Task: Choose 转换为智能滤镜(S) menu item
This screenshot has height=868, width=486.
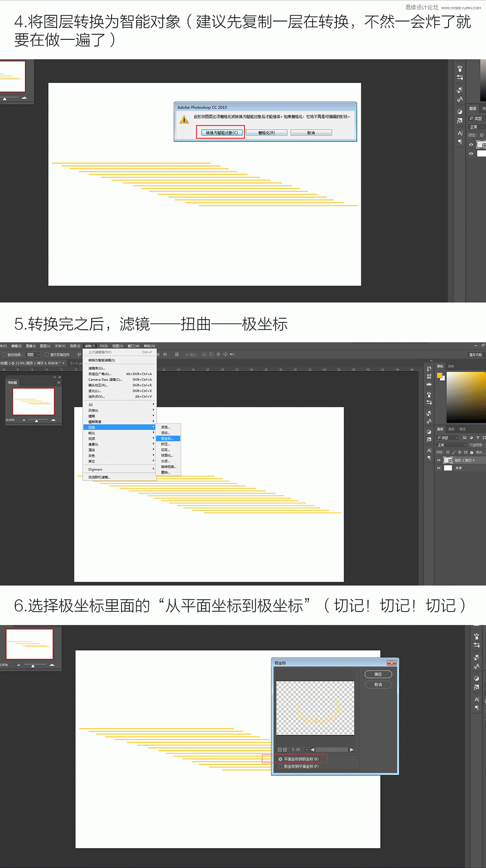Action: [x=120, y=360]
